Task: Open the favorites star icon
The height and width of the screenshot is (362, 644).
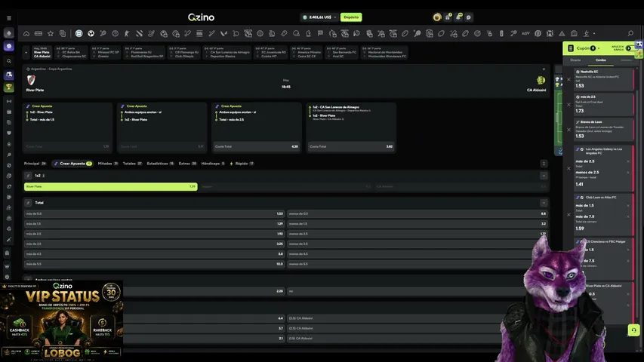Action: click(51, 34)
